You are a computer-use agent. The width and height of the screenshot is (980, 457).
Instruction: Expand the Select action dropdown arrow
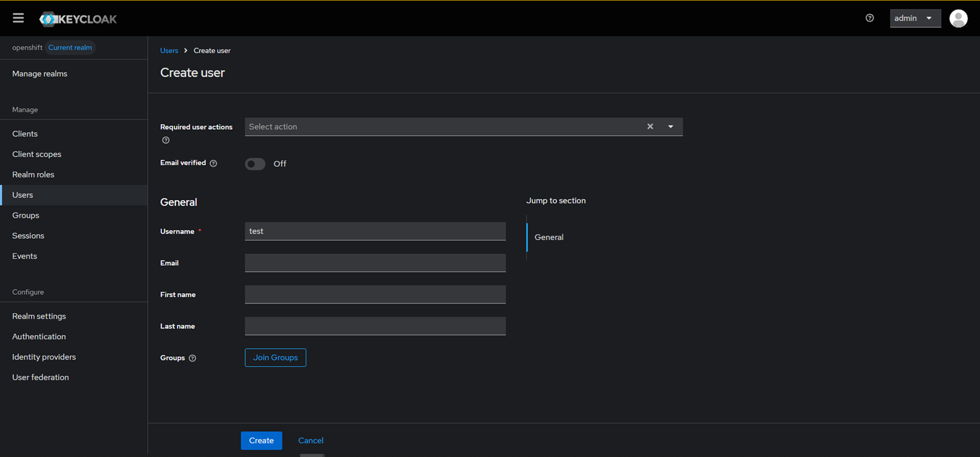[x=671, y=126]
